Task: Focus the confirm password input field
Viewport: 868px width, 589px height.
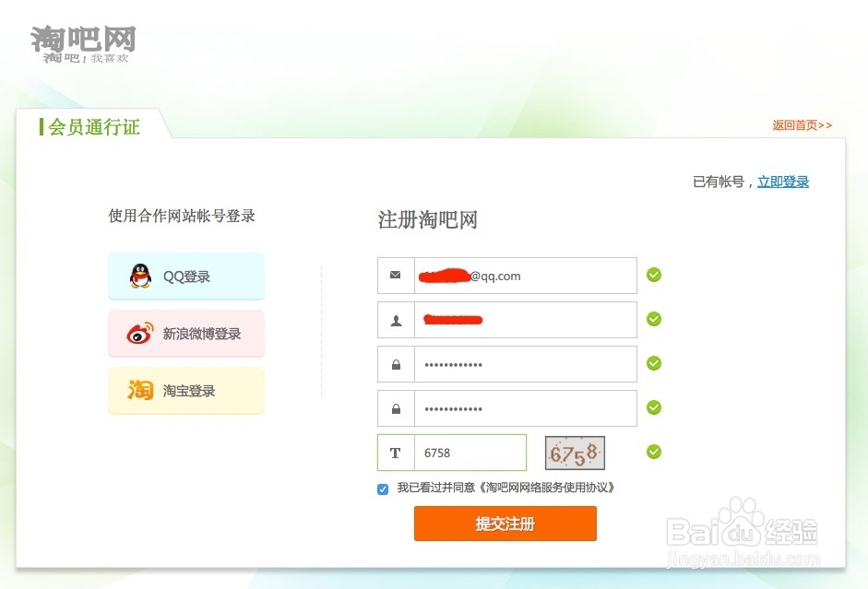Action: click(x=526, y=408)
